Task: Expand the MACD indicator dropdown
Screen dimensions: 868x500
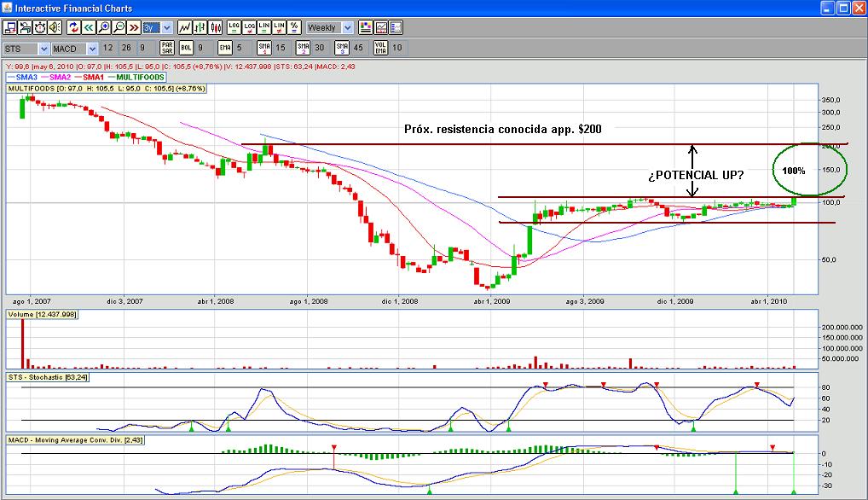Action: (74, 49)
